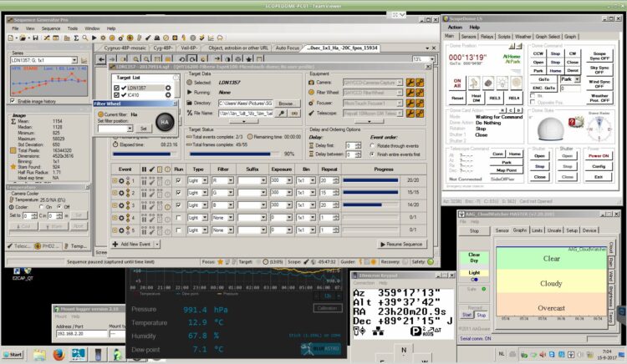
Task: Click the round HA filter button
Action: 165,122
